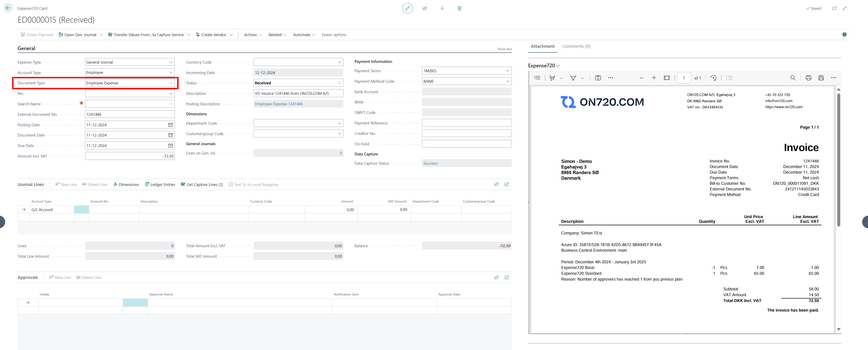868x350 pixels.
Task: Click the add (+) icon in top toolbar
Action: click(x=443, y=8)
